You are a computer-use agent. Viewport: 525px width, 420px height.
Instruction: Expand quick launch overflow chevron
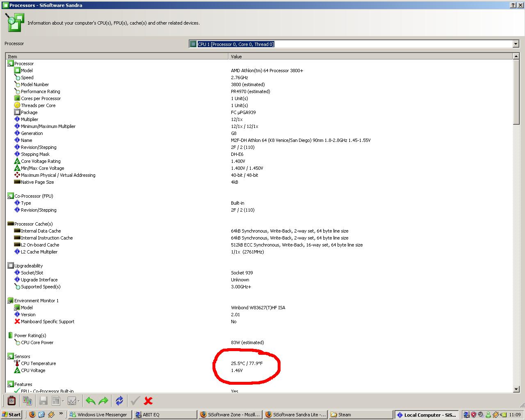click(61, 413)
